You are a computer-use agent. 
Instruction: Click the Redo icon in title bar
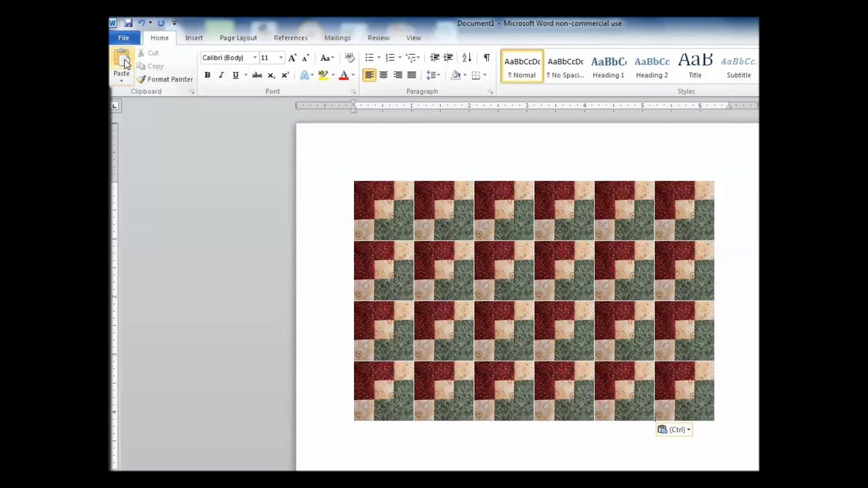click(x=161, y=23)
